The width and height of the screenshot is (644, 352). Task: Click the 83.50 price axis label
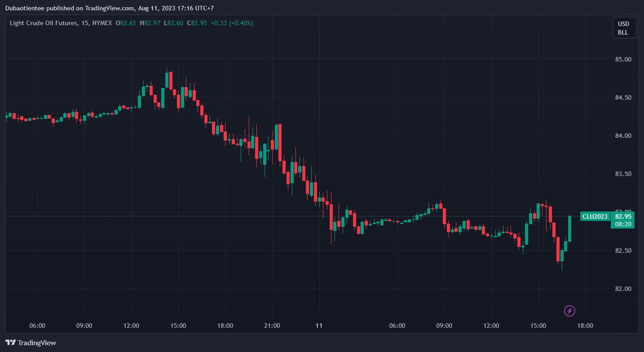(x=622, y=174)
